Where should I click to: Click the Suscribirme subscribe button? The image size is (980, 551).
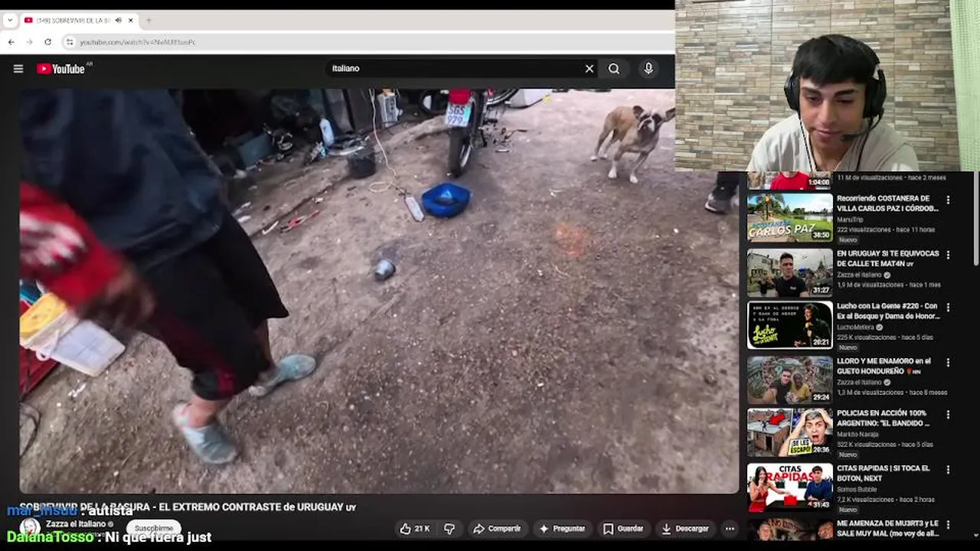coord(154,528)
